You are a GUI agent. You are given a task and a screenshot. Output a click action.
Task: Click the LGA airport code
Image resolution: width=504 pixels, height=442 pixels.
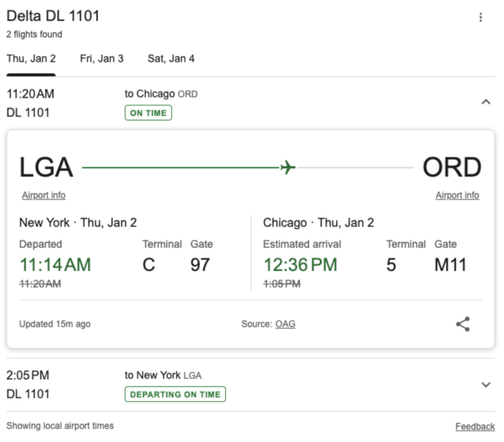(46, 168)
